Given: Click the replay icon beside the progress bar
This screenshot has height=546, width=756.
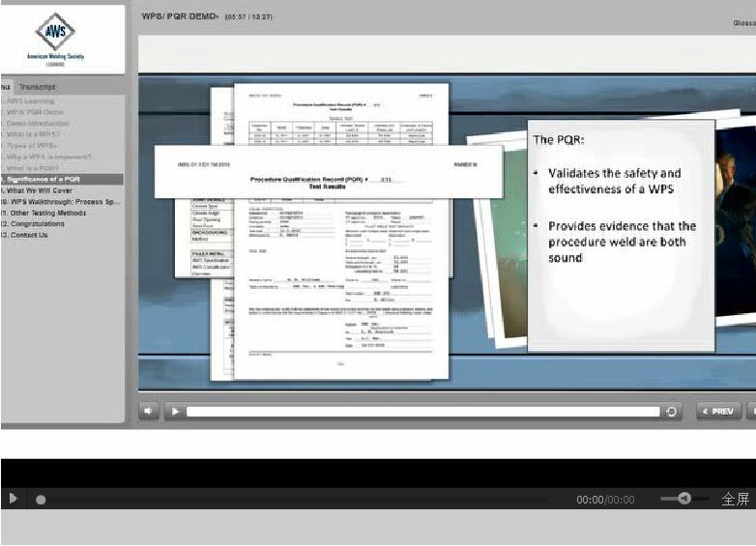Looking at the screenshot, I should point(672,412).
